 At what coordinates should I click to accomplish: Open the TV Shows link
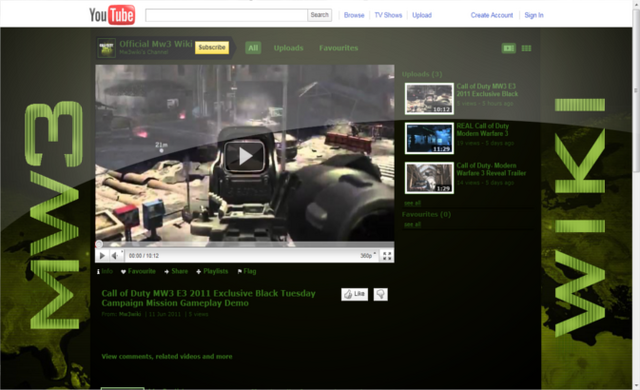[388, 15]
